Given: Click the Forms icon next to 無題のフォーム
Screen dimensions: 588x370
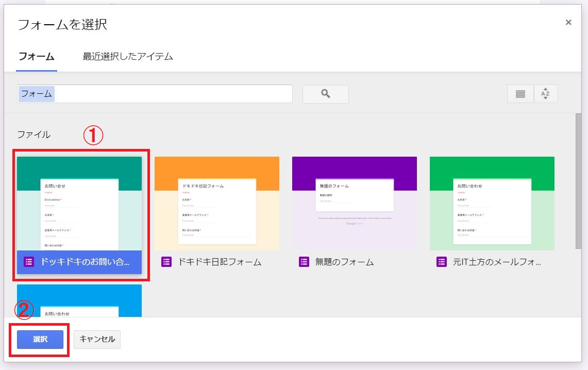Looking at the screenshot, I should point(303,262).
